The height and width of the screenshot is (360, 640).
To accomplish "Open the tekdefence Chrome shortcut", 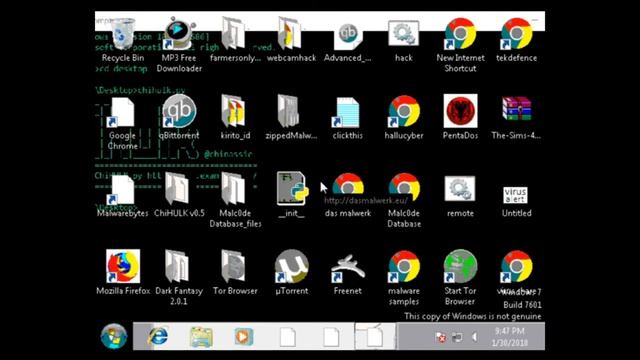I will (516, 33).
